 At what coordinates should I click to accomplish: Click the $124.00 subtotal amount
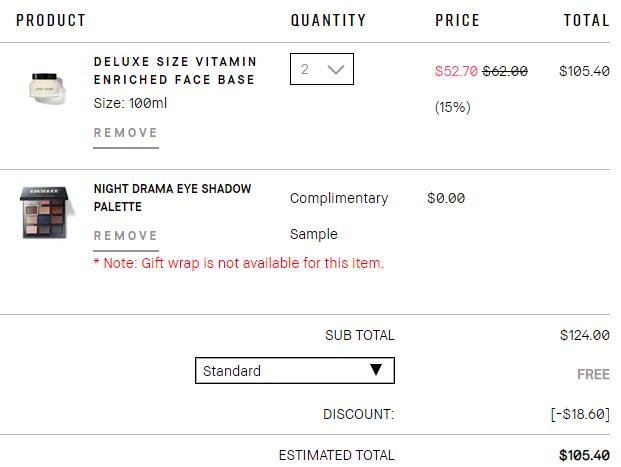pos(584,335)
